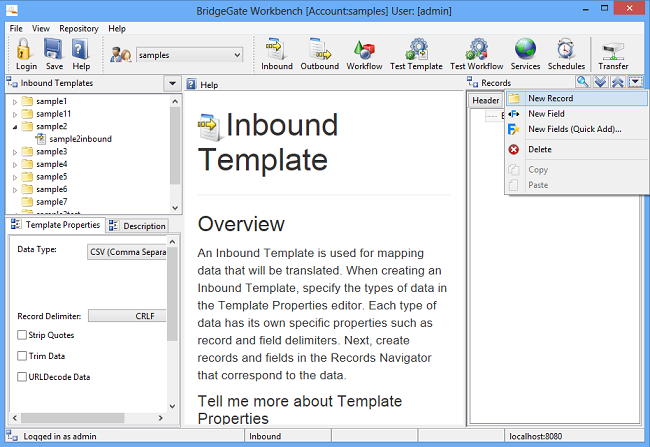
Task: Choose New Record from context menu
Action: click(577, 98)
